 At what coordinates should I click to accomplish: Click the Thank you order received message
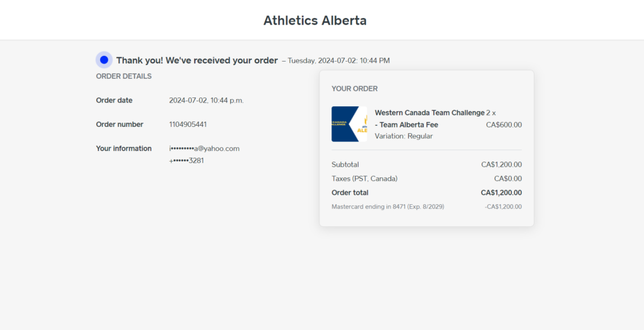point(197,60)
